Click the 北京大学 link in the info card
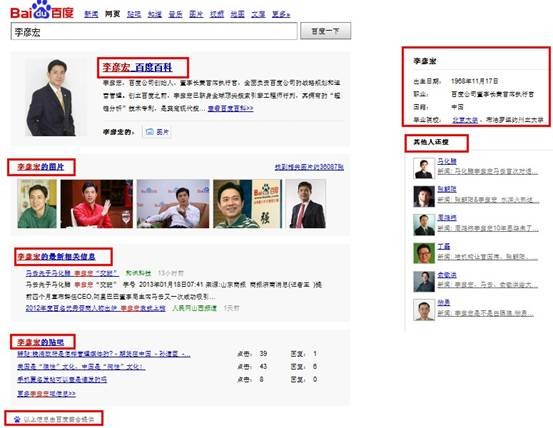This screenshot has height=428, width=553. pos(465,120)
